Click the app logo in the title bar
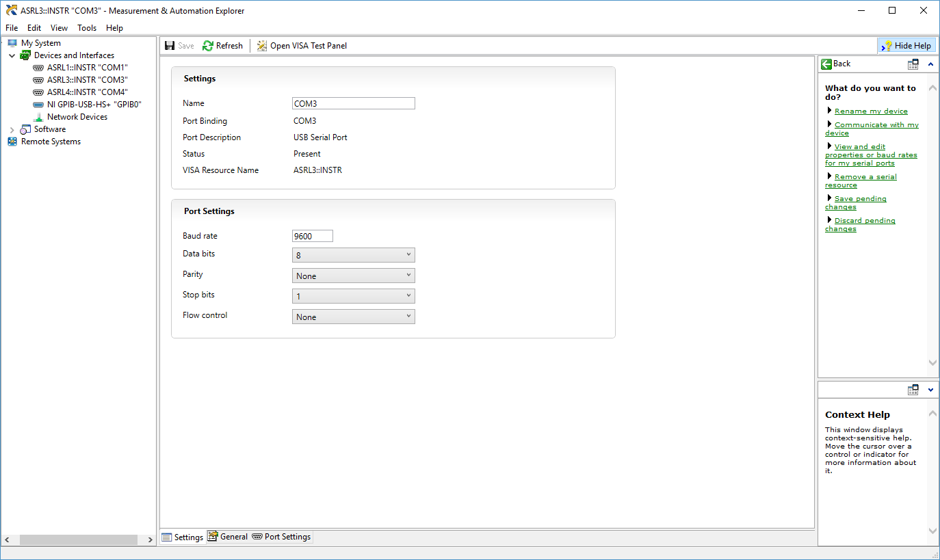Screen dimensions: 940x560 tap(11, 10)
